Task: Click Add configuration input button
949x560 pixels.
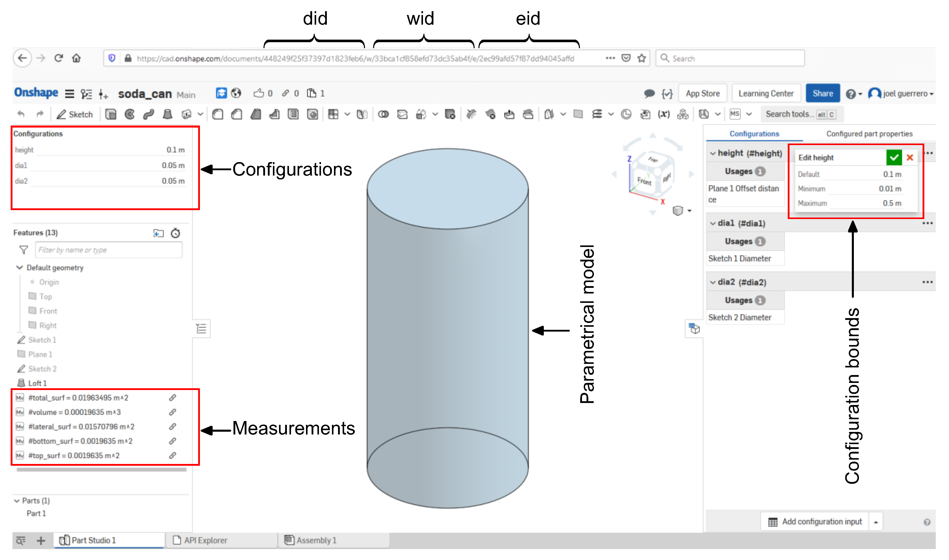Action: click(x=815, y=522)
